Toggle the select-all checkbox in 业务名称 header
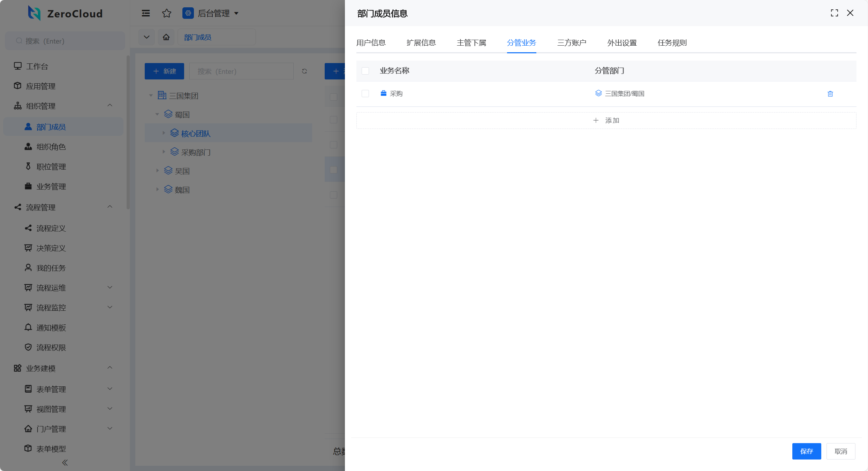 365,71
